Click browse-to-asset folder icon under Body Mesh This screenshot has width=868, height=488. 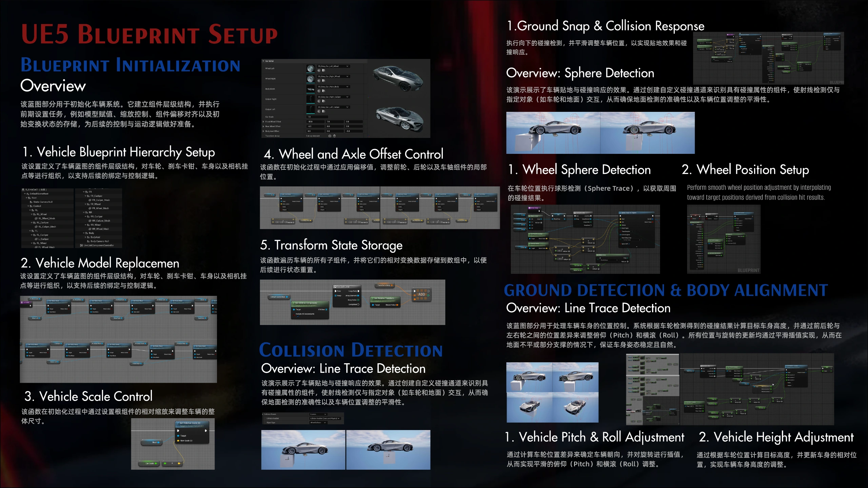[x=323, y=91]
